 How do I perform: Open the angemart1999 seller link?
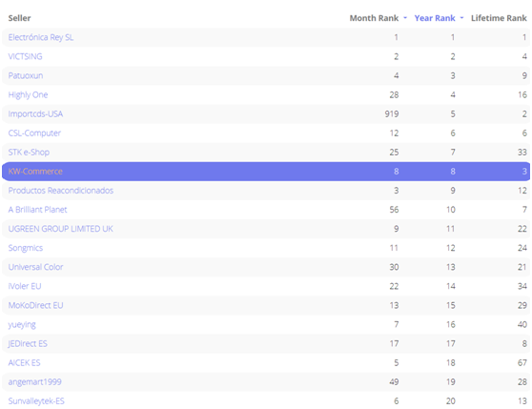click(34, 382)
